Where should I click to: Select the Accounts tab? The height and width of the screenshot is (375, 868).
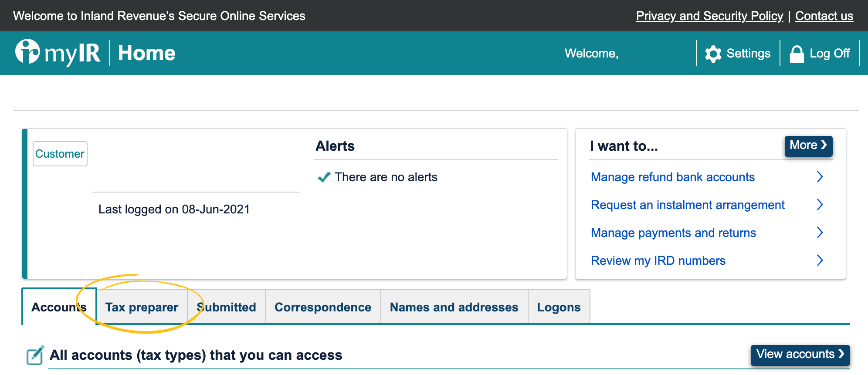pyautogui.click(x=59, y=307)
